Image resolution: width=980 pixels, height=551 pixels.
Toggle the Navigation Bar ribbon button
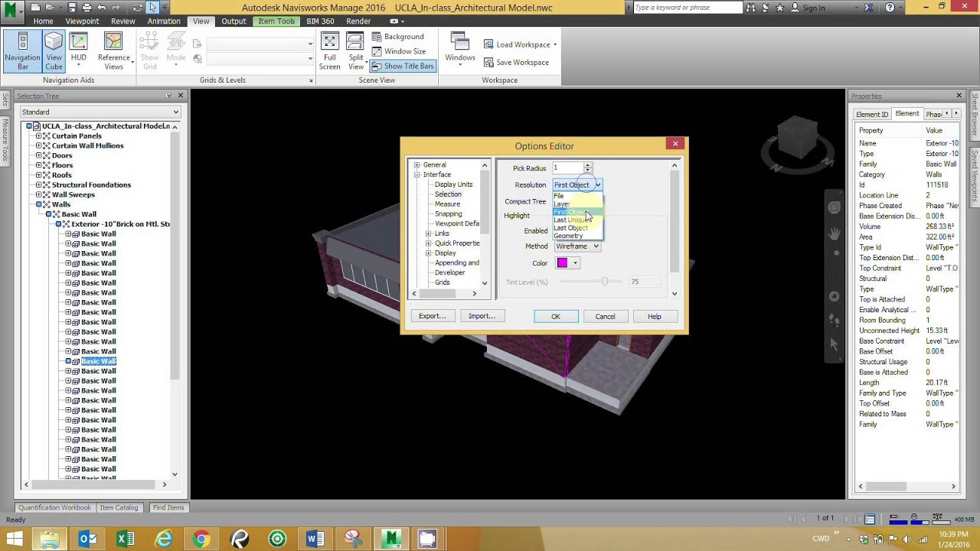click(22, 51)
